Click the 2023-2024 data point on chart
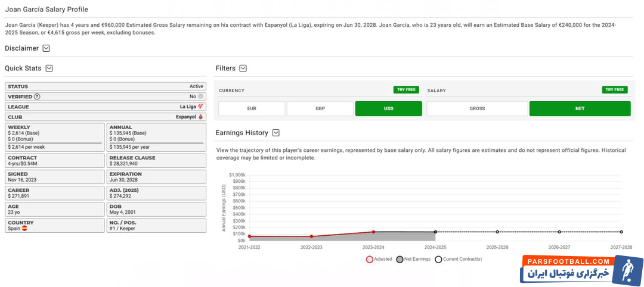Viewport: 644px width, 287px height. (373, 232)
